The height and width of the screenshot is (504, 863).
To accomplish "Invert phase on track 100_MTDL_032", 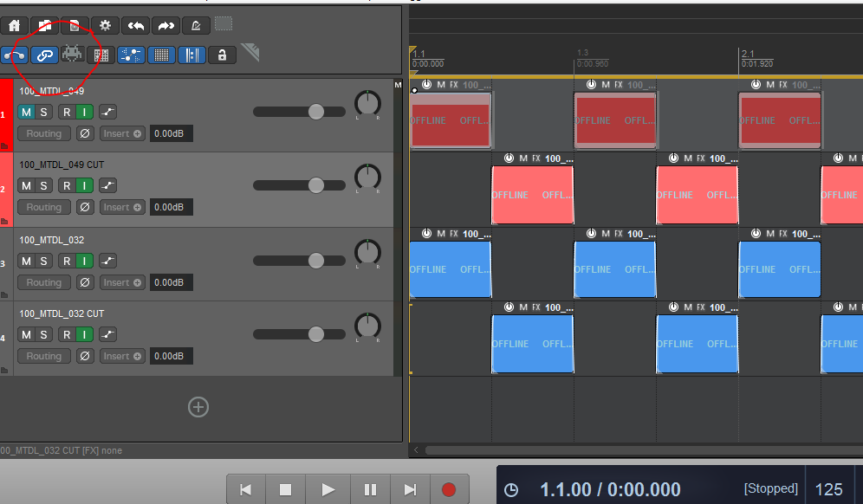I will coord(85,283).
